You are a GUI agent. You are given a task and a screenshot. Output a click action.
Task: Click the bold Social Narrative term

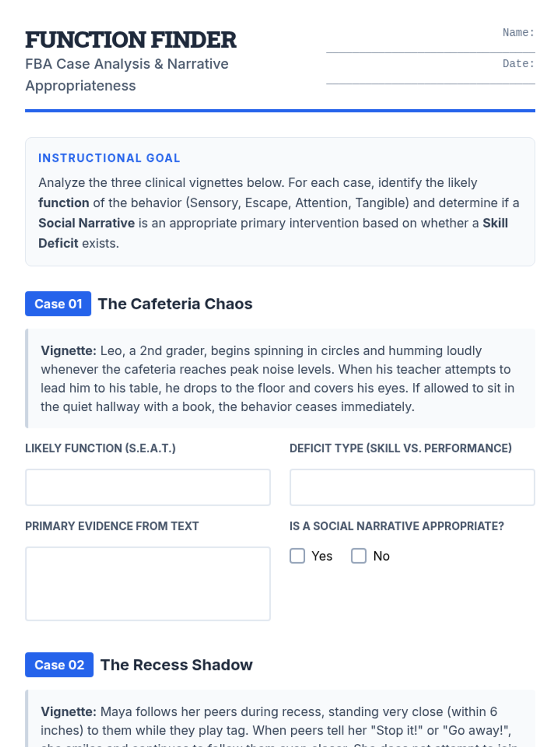[86, 223]
